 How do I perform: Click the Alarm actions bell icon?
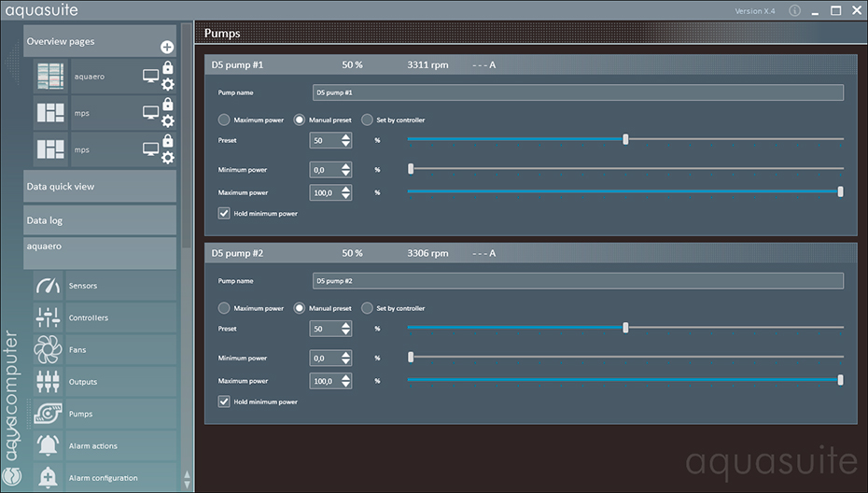49,446
